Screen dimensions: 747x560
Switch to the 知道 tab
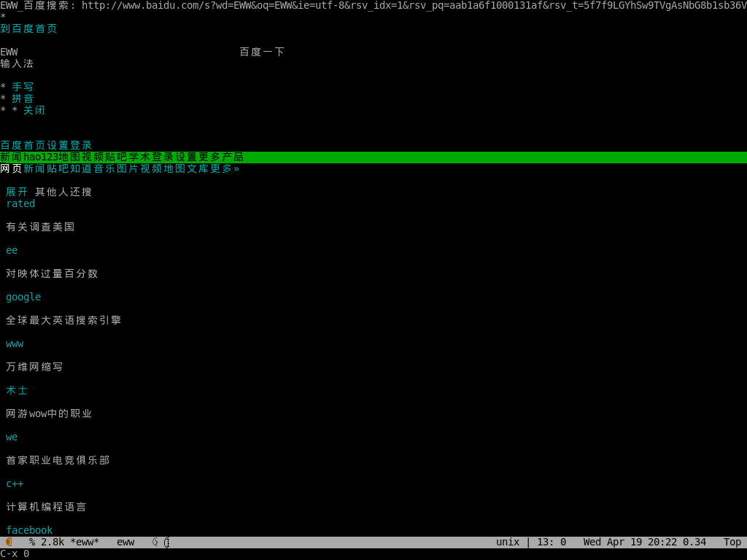[x=81, y=168]
